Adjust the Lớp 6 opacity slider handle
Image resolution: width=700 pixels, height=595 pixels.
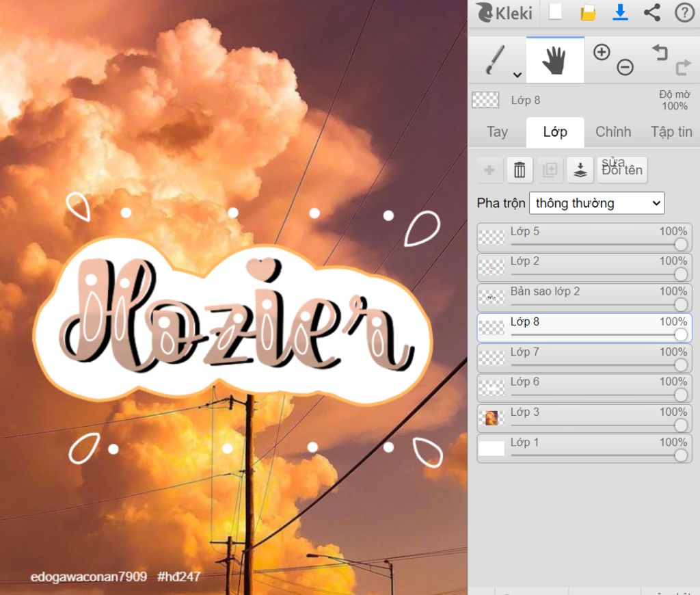tap(681, 395)
